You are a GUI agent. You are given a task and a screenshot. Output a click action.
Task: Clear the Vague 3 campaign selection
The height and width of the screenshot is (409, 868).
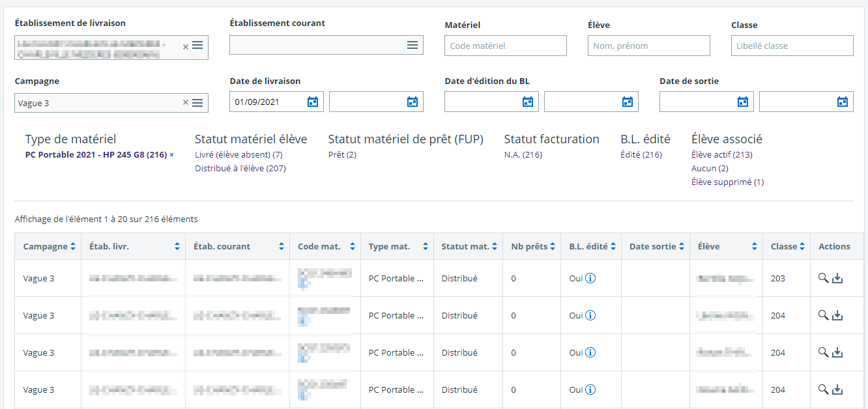click(185, 103)
